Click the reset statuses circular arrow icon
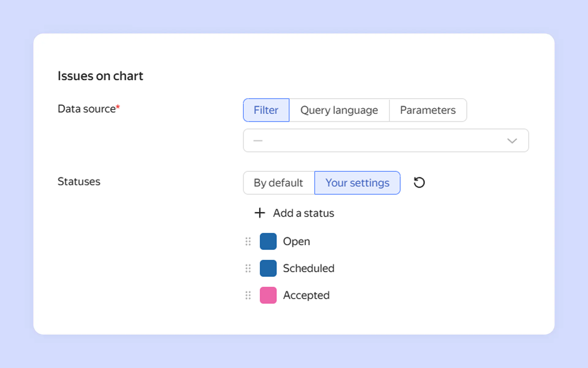Screen dimensions: 588x368 [419, 183]
